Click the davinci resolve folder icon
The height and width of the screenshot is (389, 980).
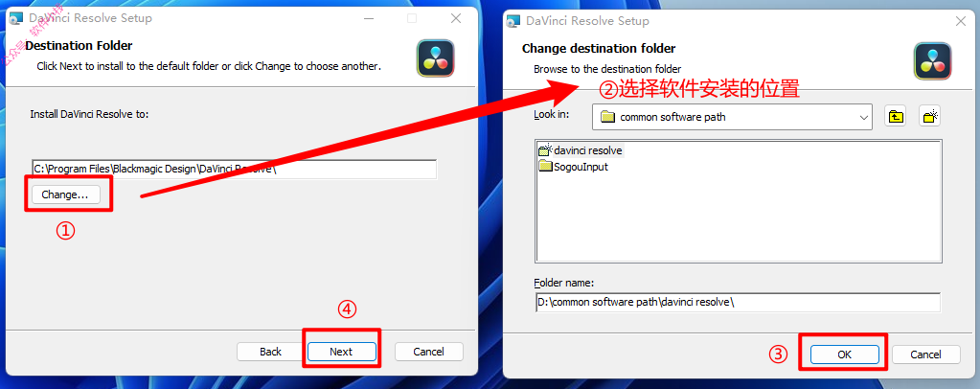coord(545,150)
